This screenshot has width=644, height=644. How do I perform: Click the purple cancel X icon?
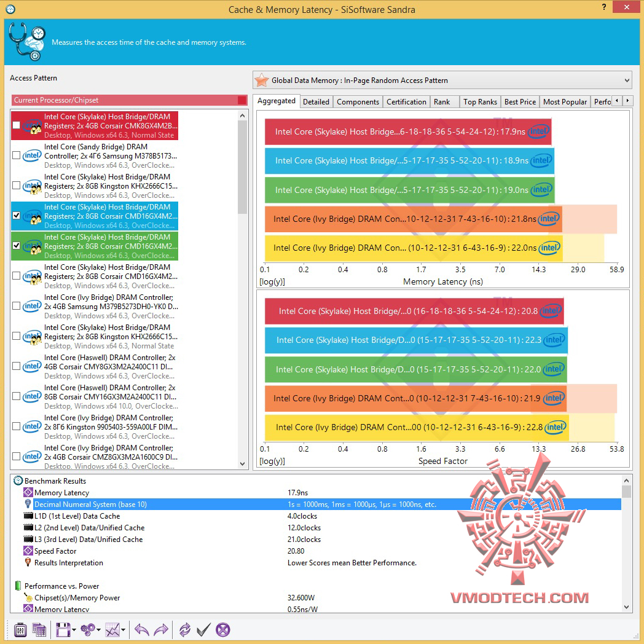click(223, 630)
